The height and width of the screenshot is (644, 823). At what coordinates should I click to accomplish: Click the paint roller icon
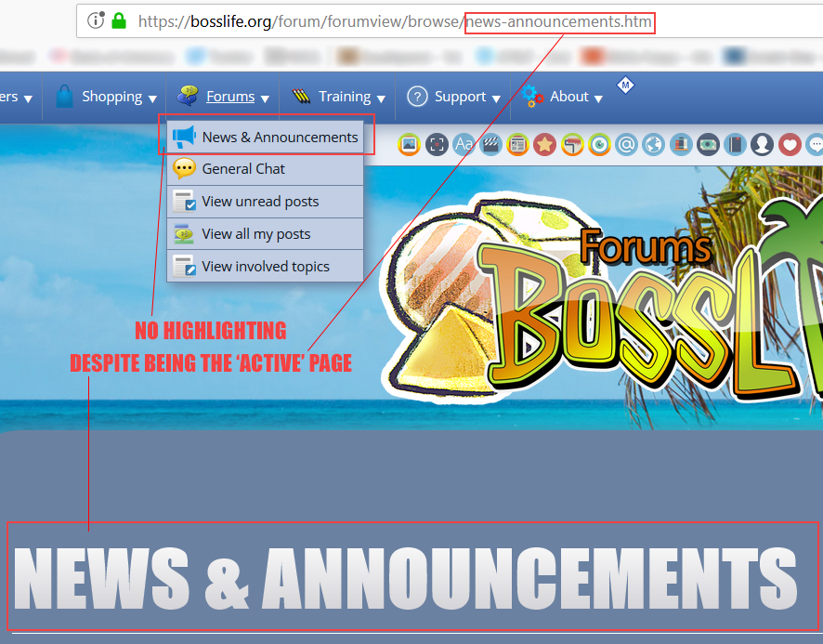point(572,145)
